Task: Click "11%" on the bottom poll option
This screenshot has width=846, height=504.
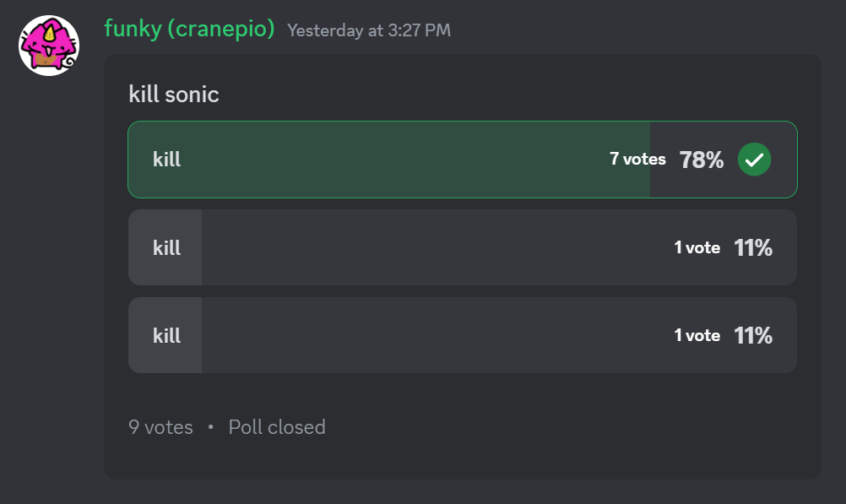Action: tap(753, 335)
